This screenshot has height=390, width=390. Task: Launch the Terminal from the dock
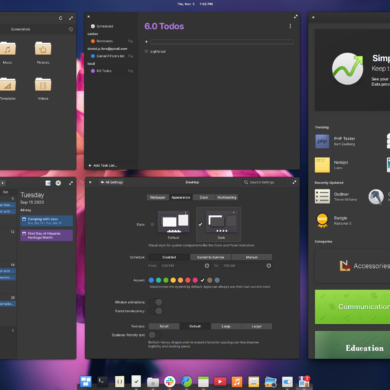point(102,381)
